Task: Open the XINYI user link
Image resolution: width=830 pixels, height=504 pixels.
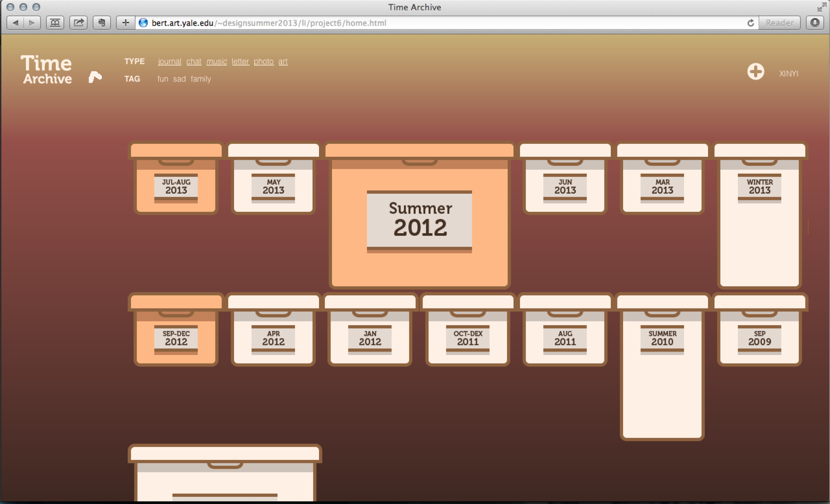Action: [x=789, y=74]
